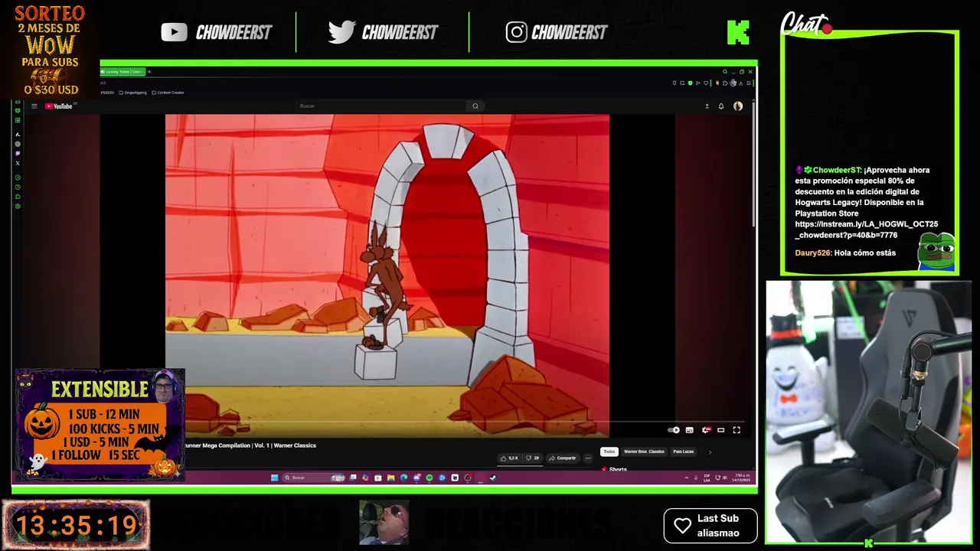The image size is (980, 551).
Task: Open Spotify from the taskbar
Action: tap(429, 478)
